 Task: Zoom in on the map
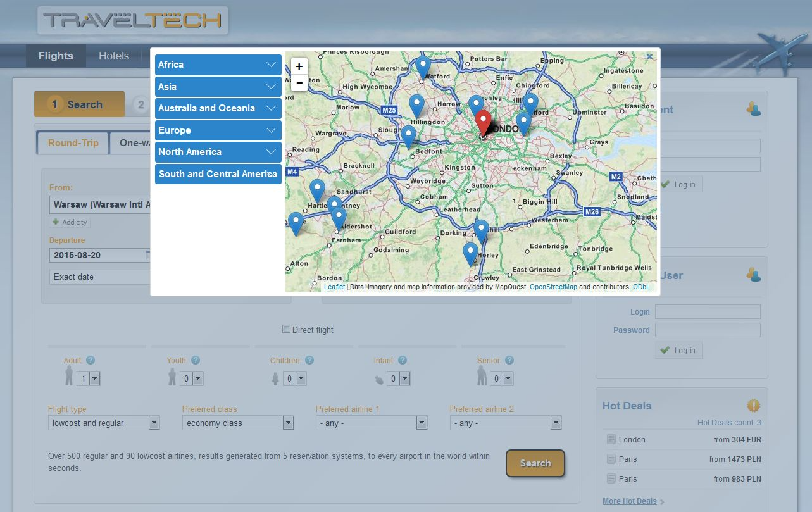pyautogui.click(x=299, y=66)
